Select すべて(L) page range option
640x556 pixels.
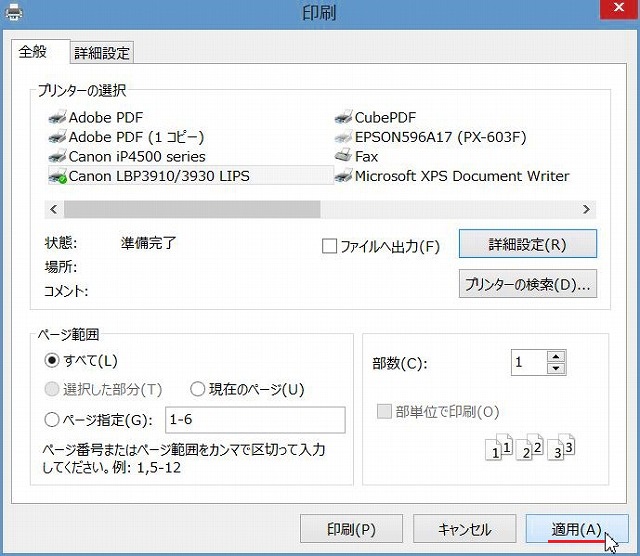coord(52,360)
